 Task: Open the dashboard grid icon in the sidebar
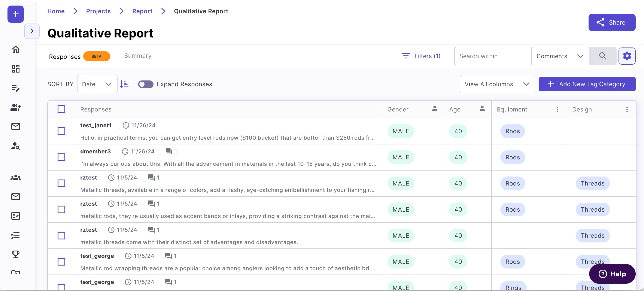[x=15, y=69]
